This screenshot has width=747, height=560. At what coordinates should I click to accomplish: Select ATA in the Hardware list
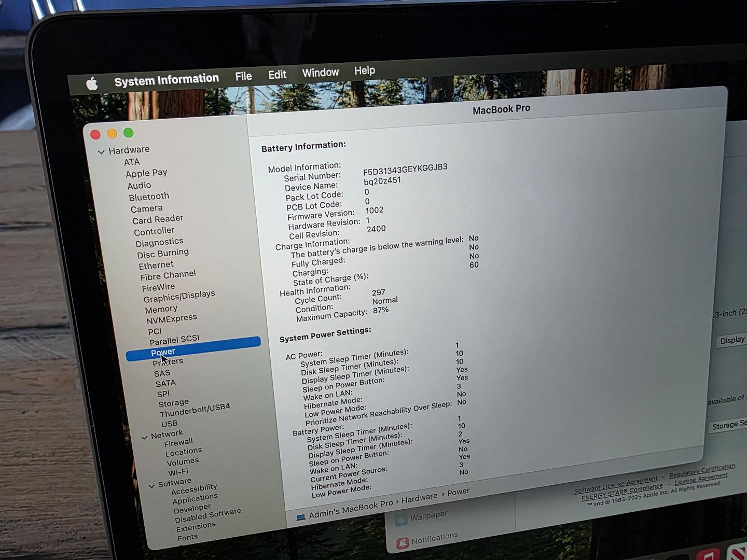coord(132,162)
